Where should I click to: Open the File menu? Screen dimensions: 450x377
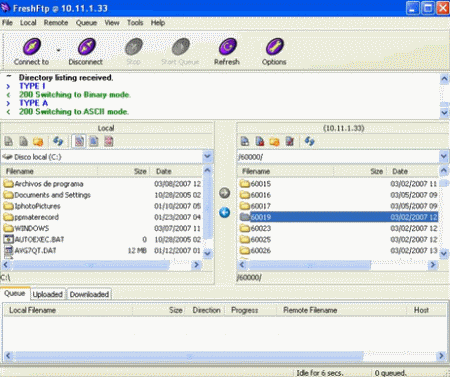(7, 23)
